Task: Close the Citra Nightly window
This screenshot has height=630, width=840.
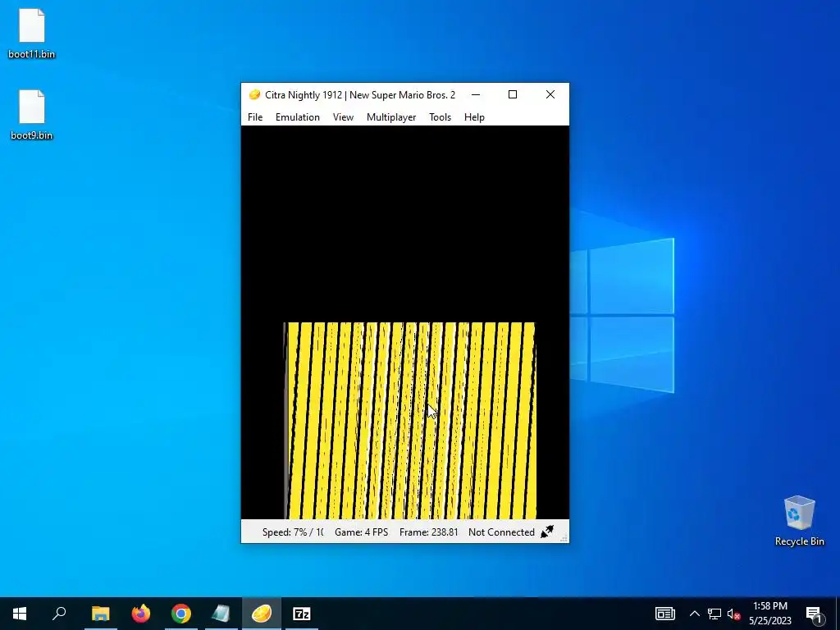Action: coord(550,95)
